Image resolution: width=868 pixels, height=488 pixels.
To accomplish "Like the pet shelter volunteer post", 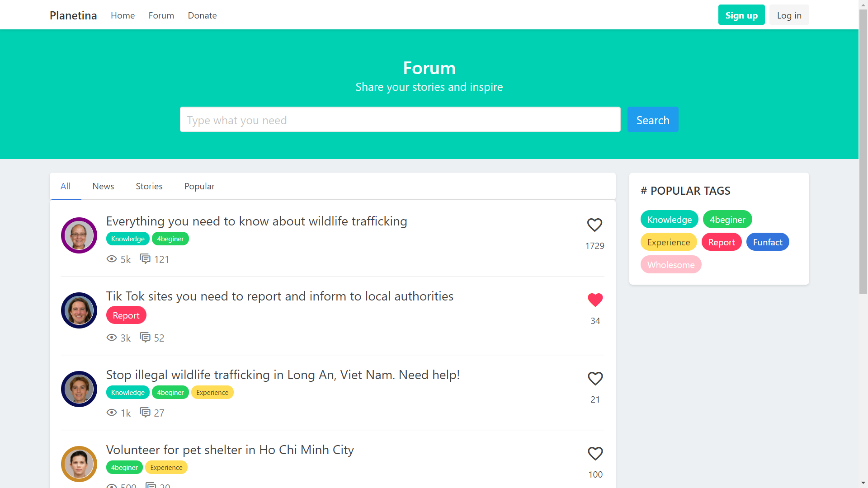I will (595, 454).
